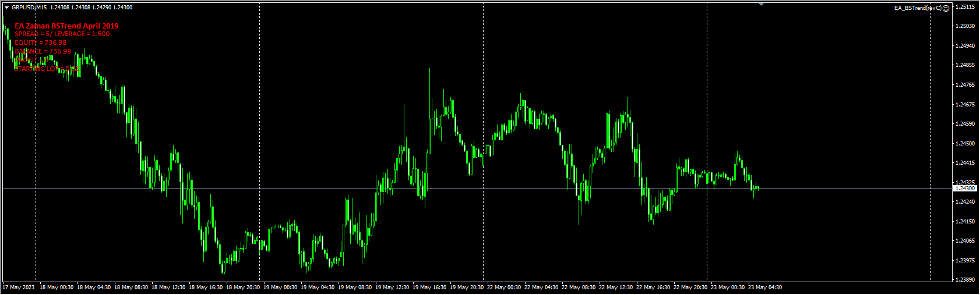Click the 22 May 12:30 time label
The height and width of the screenshot is (295, 980).
(616, 287)
